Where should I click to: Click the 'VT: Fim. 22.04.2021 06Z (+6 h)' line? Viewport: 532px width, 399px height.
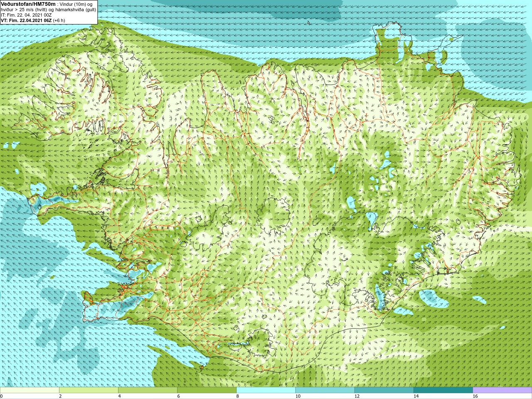point(33,20)
